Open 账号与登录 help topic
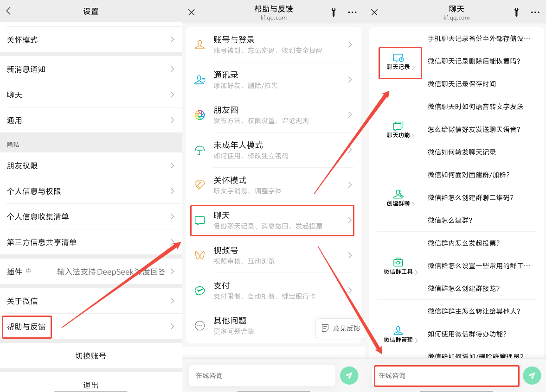The image size is (546, 392). click(273, 44)
